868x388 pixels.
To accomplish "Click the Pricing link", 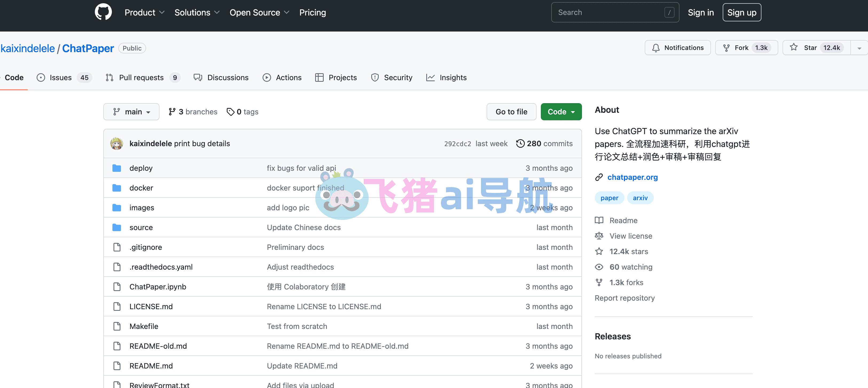I will (313, 13).
